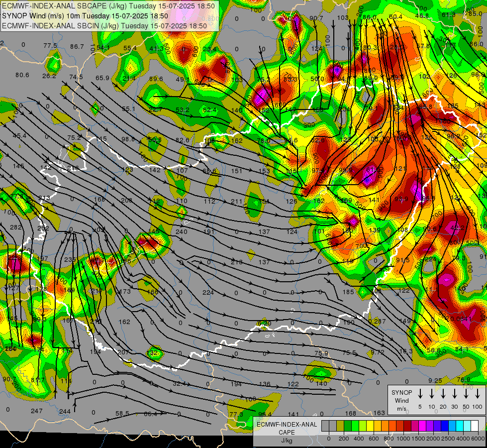Click the map value 208
Image resolution: width=487 pixels, height=448 pixels.
126,201
